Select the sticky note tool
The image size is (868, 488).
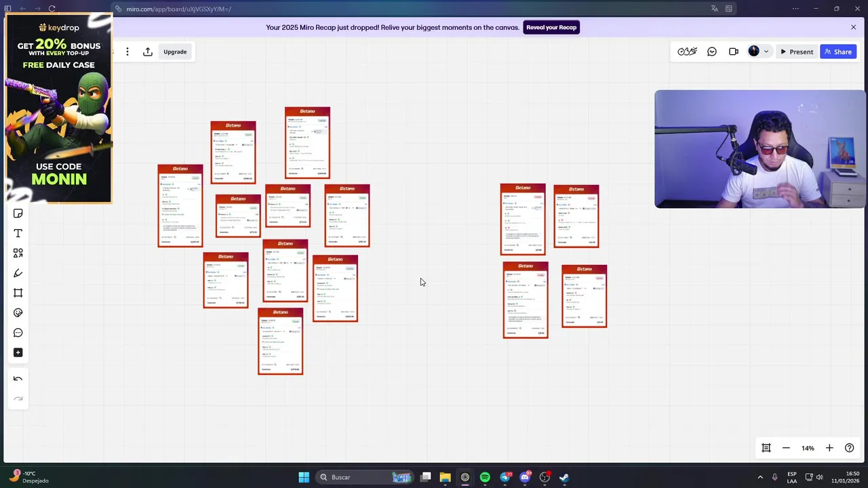pos(18,213)
